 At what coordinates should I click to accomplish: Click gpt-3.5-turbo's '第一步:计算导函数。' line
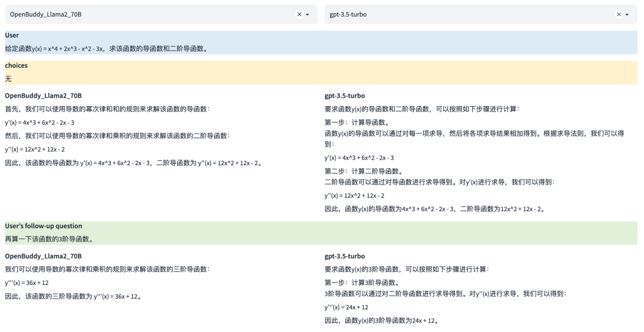click(x=357, y=122)
